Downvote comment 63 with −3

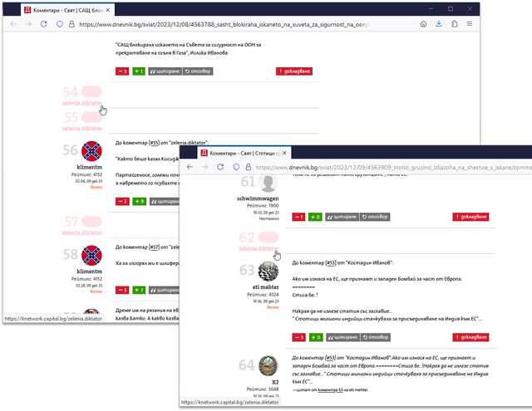click(x=299, y=337)
